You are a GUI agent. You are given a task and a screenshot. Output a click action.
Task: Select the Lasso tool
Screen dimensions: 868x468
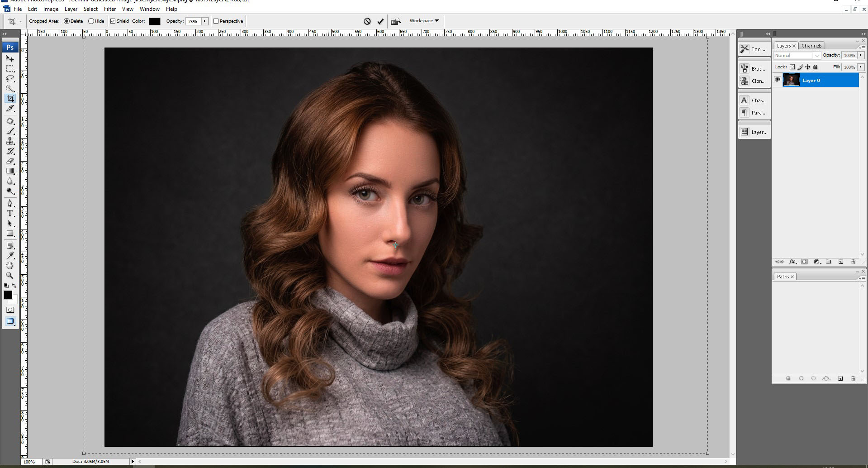(10, 78)
